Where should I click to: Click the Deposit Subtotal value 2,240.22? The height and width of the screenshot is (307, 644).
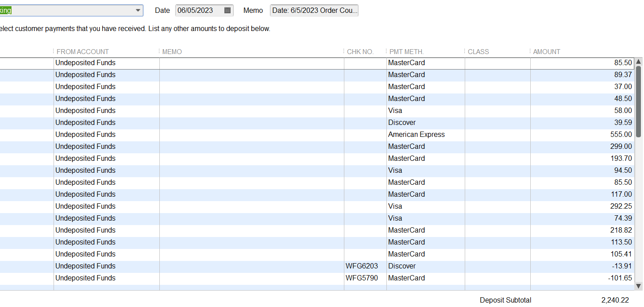(615, 300)
